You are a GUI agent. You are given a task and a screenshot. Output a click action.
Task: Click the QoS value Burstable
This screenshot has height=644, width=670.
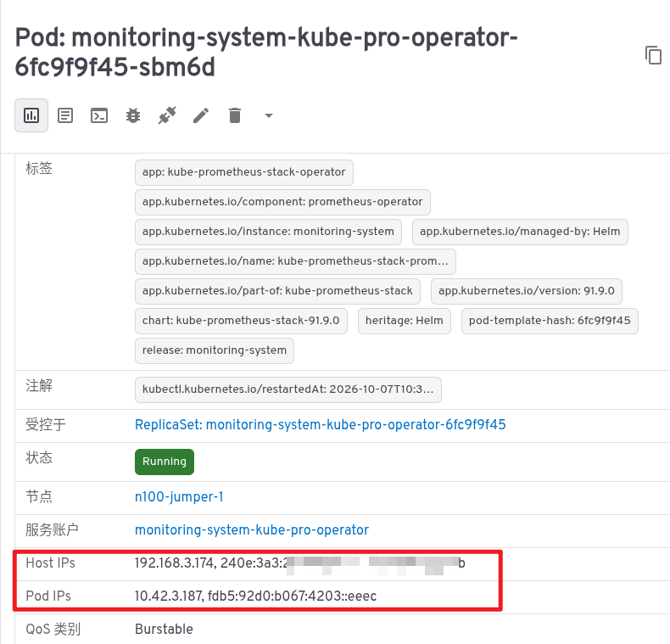point(164,629)
